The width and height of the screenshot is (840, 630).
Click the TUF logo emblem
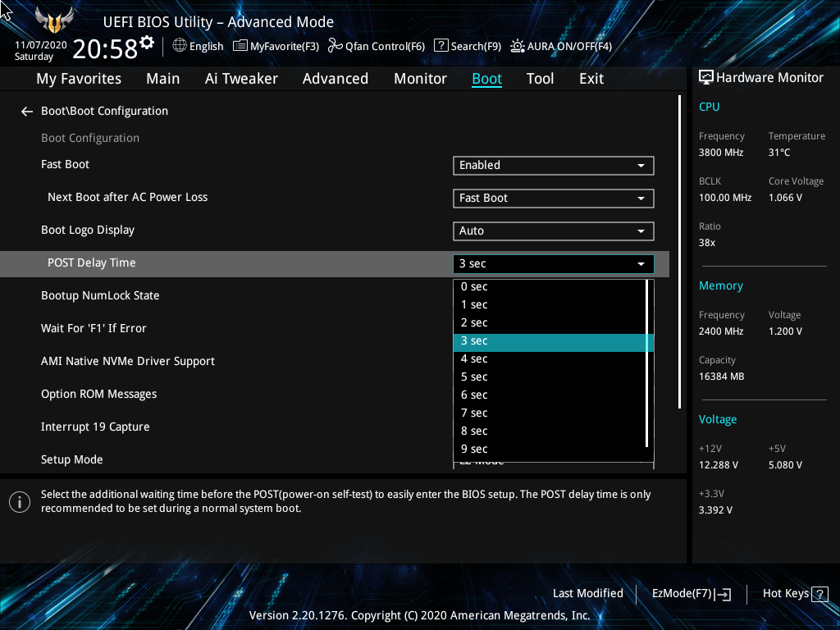coord(54,20)
